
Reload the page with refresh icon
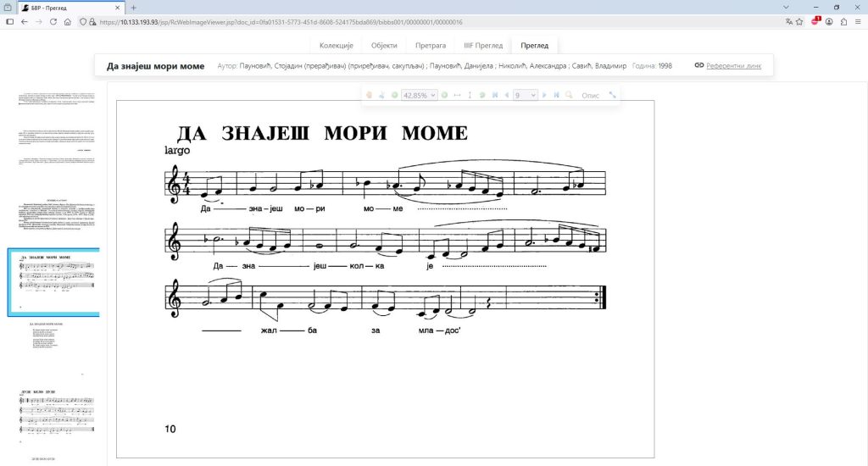pyautogui.click(x=53, y=22)
